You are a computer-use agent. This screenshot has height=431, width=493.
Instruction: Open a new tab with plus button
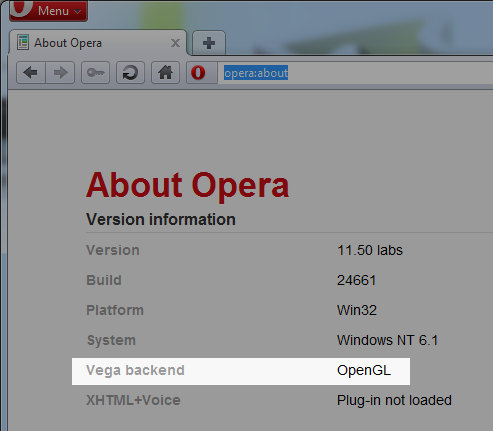209,43
